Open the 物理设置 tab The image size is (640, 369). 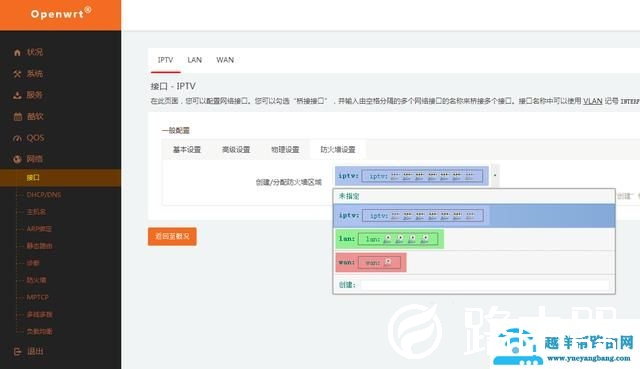285,149
